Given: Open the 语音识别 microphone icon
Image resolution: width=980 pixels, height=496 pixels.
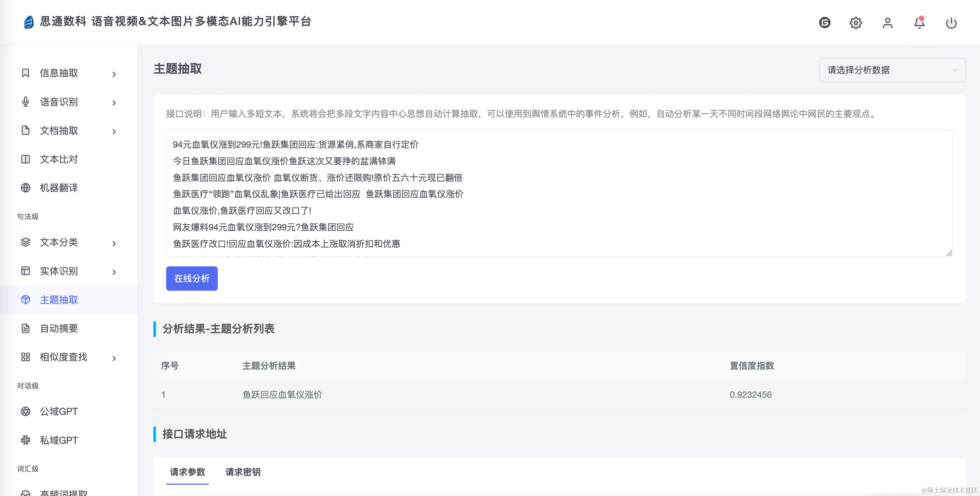Looking at the screenshot, I should 25,102.
